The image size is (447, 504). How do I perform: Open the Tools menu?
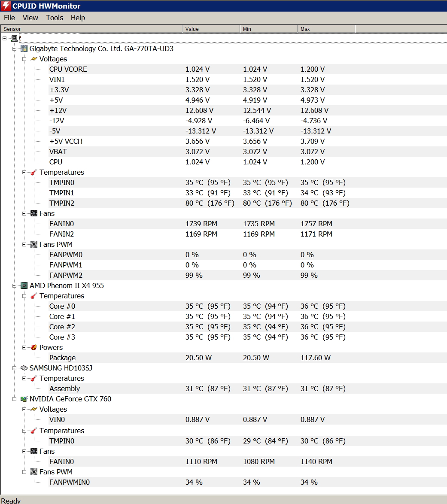pyautogui.click(x=55, y=18)
